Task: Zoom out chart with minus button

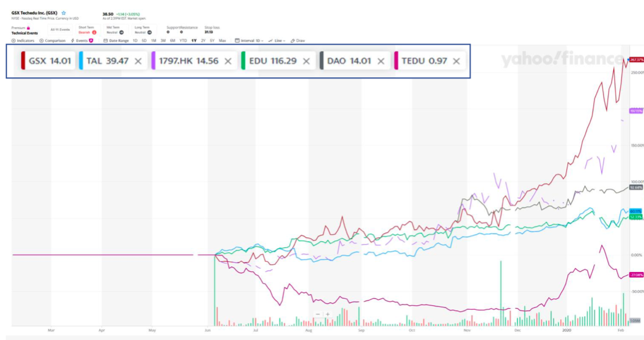Action: [x=318, y=314]
